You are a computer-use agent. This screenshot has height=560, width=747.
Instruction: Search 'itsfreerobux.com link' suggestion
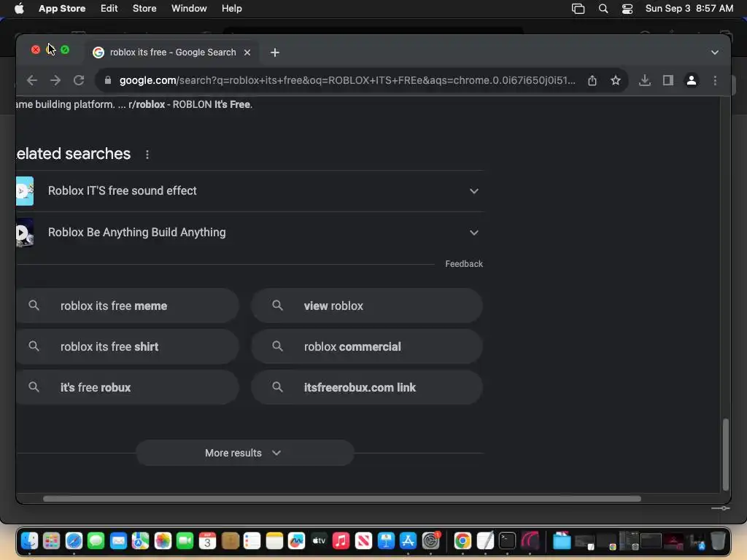pos(367,388)
